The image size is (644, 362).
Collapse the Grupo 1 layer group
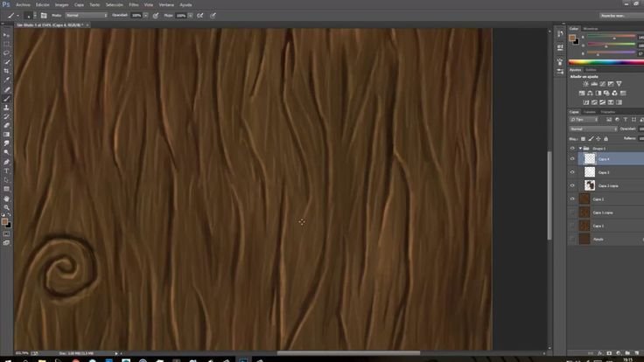(579, 149)
